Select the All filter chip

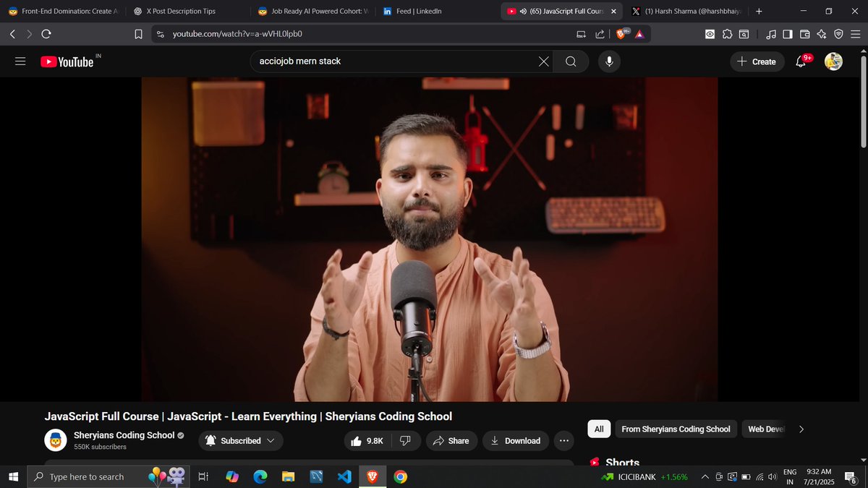pos(598,429)
